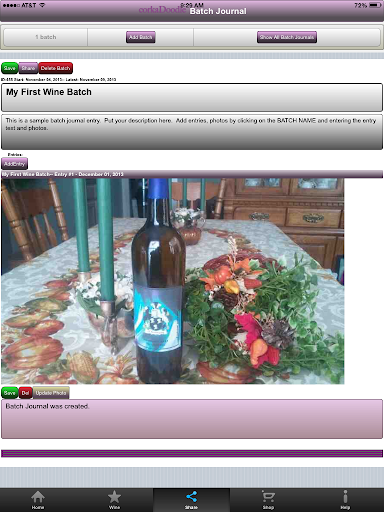Tap the wine bottle entry photo
The height and width of the screenshot is (512, 384).
[x=173, y=281]
